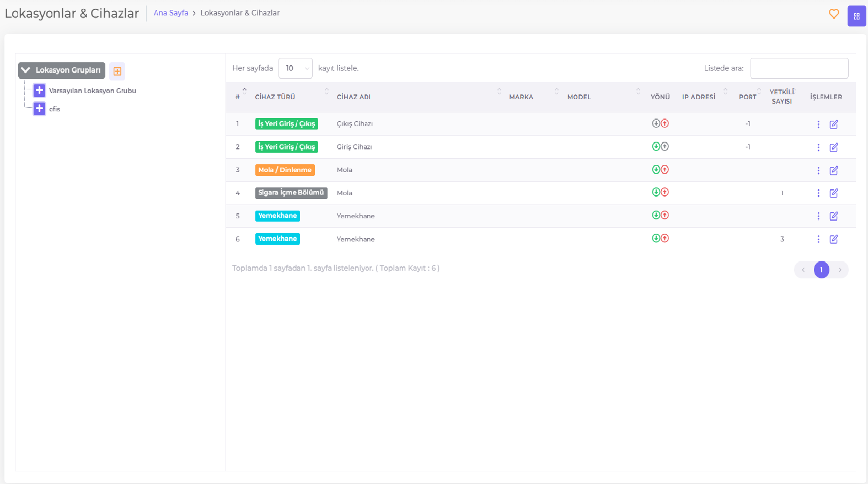Click the orange Mola / Dinlenme badge

tap(285, 170)
